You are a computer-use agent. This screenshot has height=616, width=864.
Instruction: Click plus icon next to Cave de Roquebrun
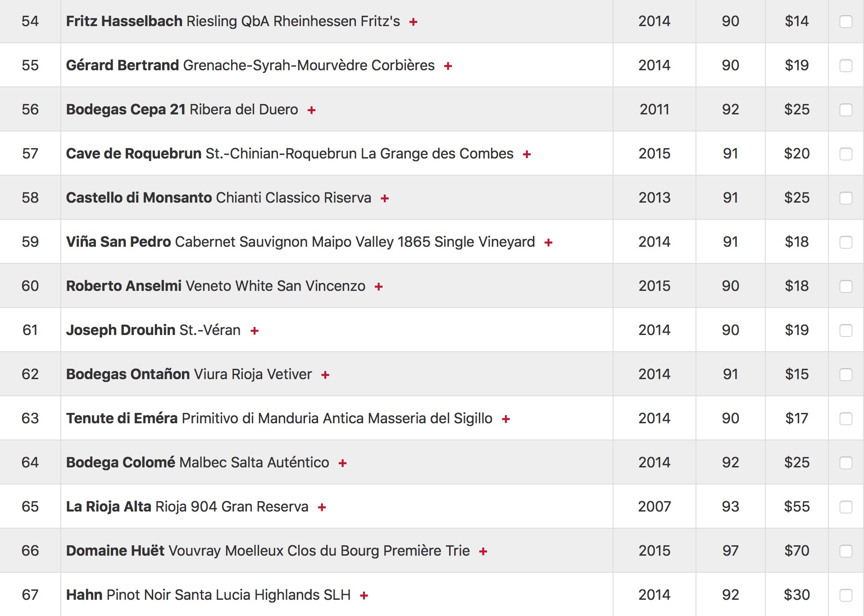tap(527, 154)
